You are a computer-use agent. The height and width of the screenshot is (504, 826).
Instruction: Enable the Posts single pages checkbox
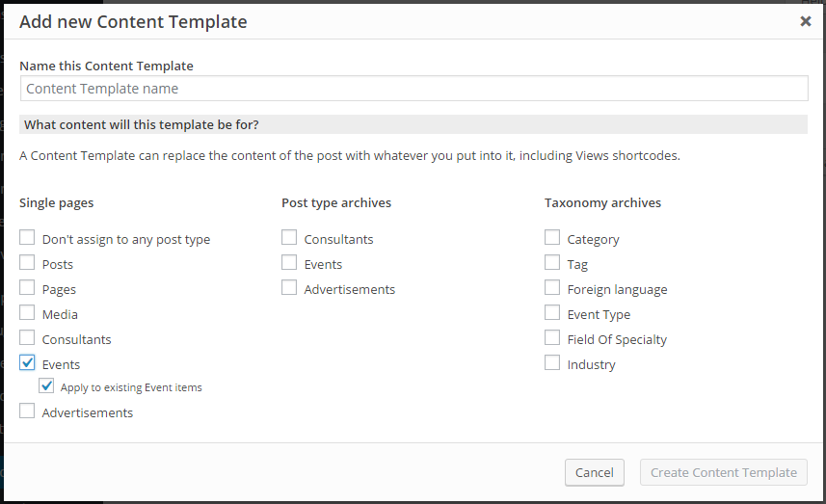tap(27, 262)
